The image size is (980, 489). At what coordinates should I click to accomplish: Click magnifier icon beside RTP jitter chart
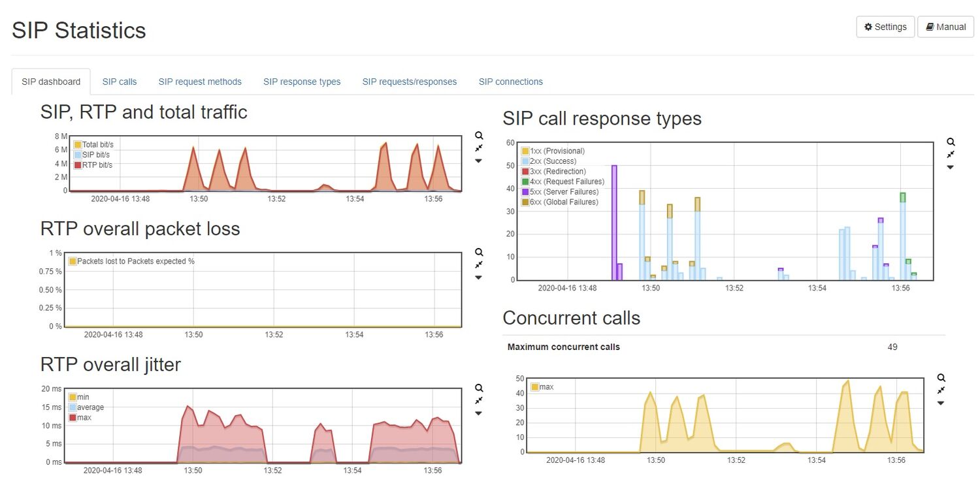[x=479, y=388]
